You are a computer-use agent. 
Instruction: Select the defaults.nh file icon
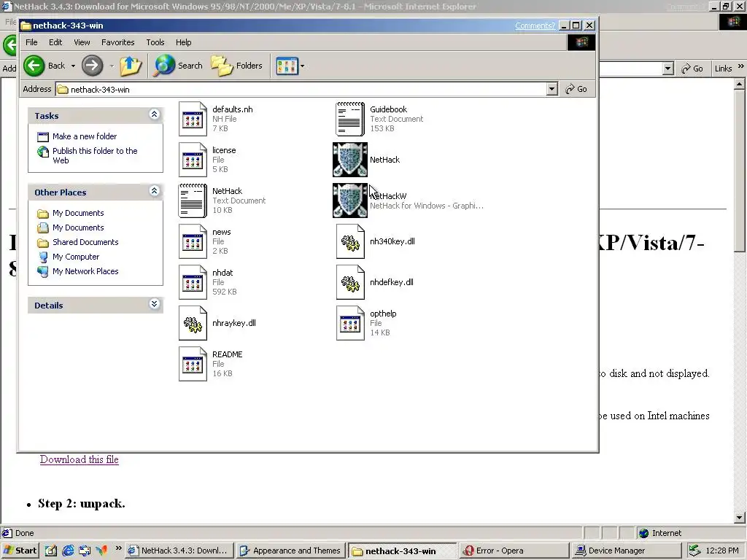193,119
